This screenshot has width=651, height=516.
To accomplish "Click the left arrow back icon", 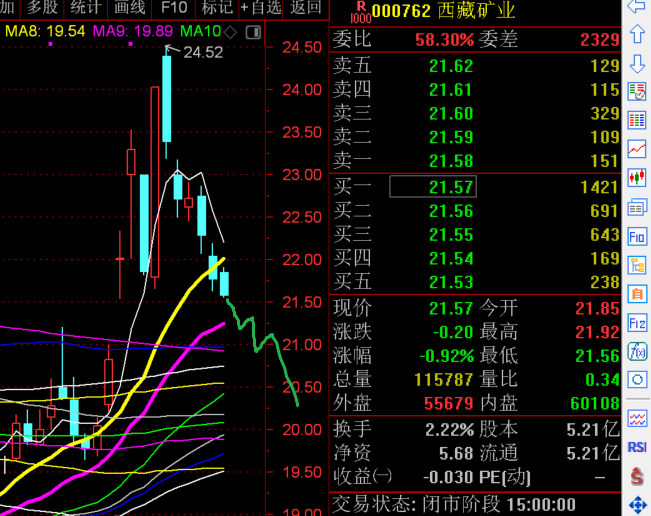I will (x=636, y=7).
